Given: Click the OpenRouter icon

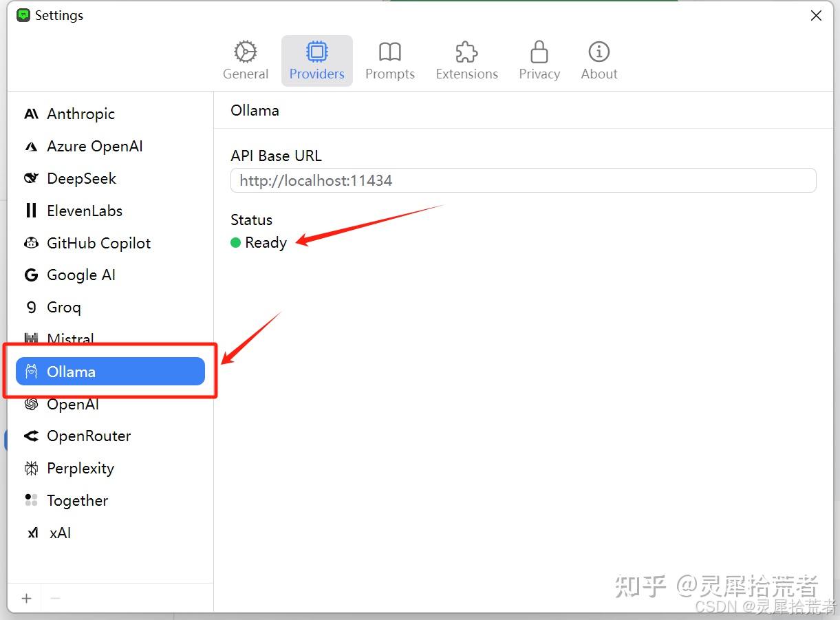Looking at the screenshot, I should [x=31, y=436].
